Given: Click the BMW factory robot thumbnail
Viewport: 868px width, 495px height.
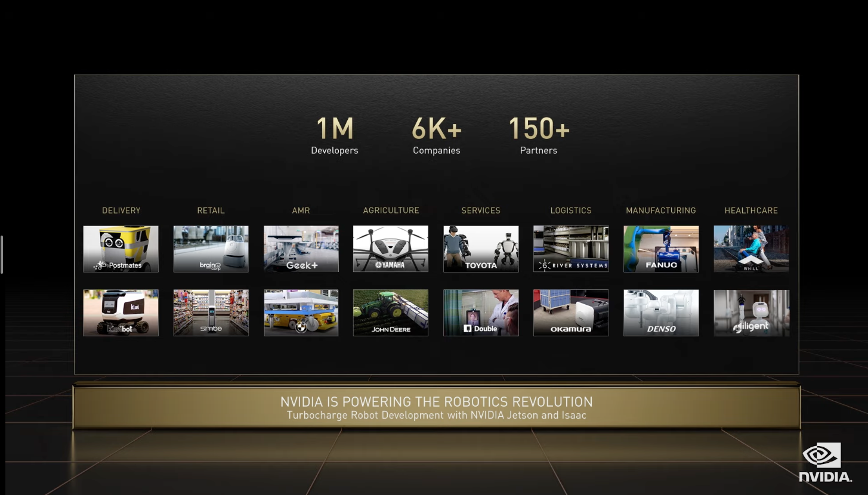Looking at the screenshot, I should coord(301,313).
